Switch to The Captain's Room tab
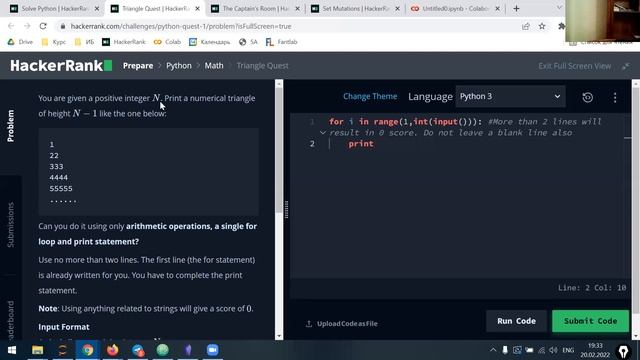Image resolution: width=640 pixels, height=360 pixels. pyautogui.click(x=255, y=9)
